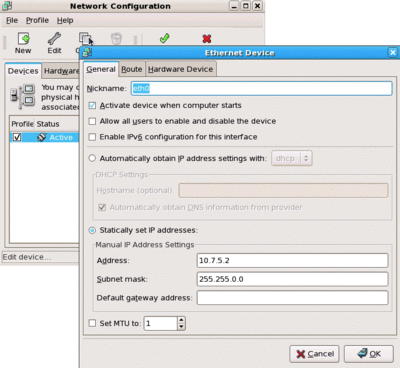The height and width of the screenshot is (368, 400).
Task: Toggle Activate device when computer starts
Action: tap(92, 106)
